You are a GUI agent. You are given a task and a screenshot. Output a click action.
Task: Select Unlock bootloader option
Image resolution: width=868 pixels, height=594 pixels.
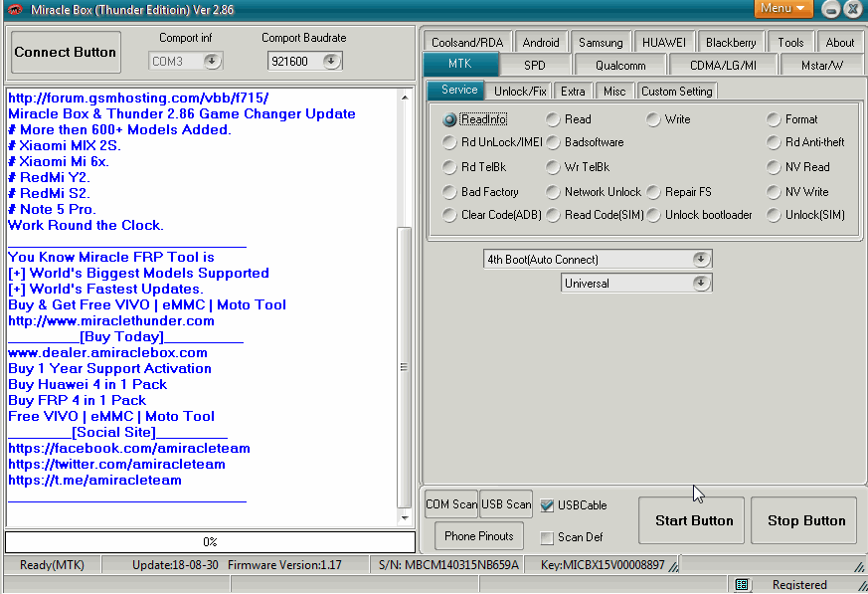click(x=653, y=215)
